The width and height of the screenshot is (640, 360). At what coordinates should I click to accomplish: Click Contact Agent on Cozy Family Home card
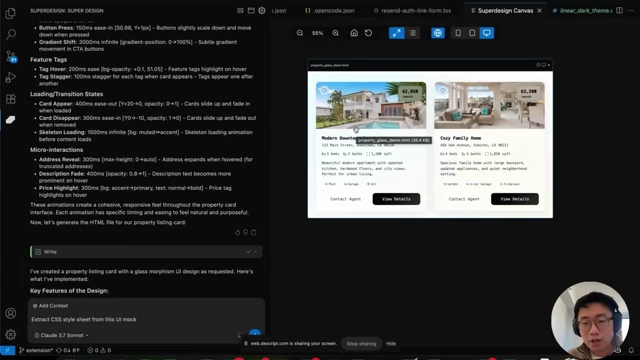click(464, 199)
